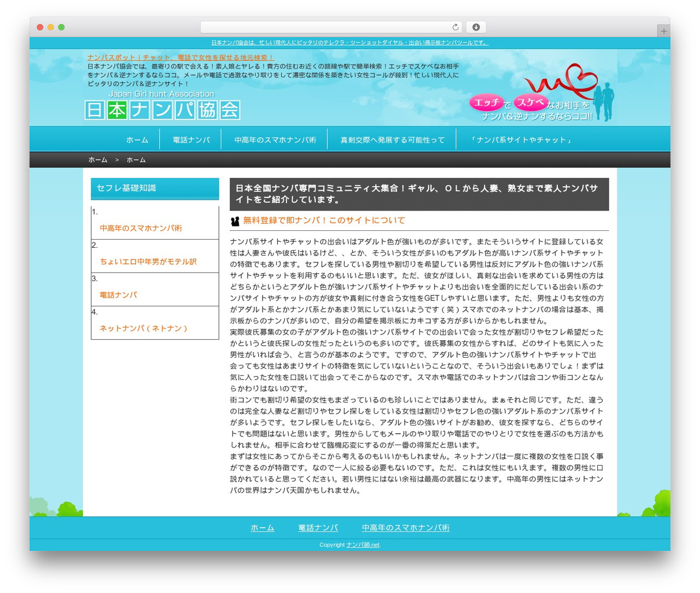Open sidebar link 電話ナンパ

pyautogui.click(x=118, y=295)
